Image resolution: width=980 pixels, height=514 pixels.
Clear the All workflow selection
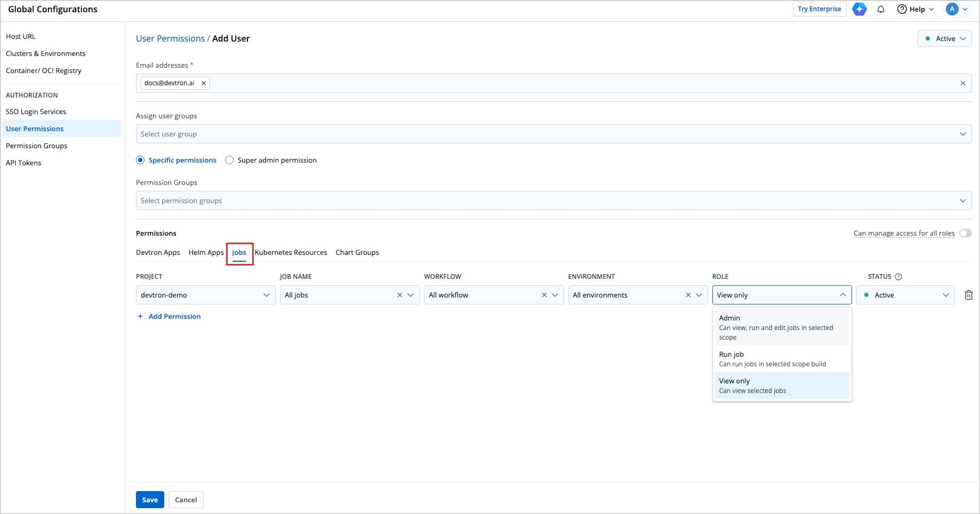pos(544,295)
